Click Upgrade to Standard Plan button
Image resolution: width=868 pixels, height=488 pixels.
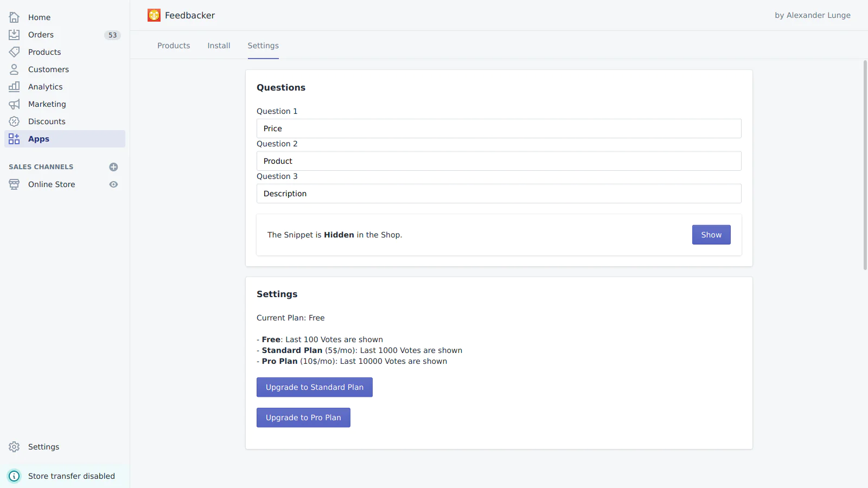click(315, 387)
